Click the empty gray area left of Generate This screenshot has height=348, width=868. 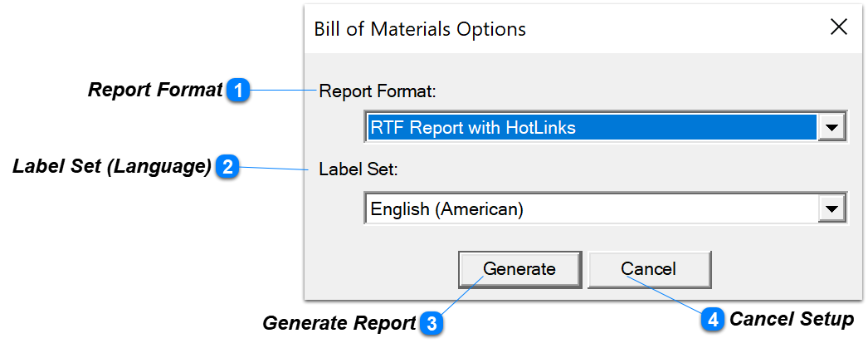click(x=382, y=270)
